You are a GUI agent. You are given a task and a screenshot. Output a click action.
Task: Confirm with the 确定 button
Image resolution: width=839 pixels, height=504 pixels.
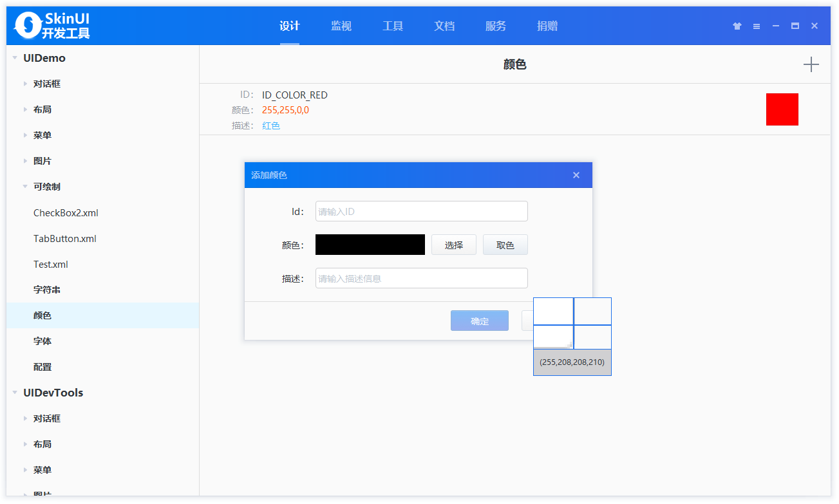[x=480, y=321]
